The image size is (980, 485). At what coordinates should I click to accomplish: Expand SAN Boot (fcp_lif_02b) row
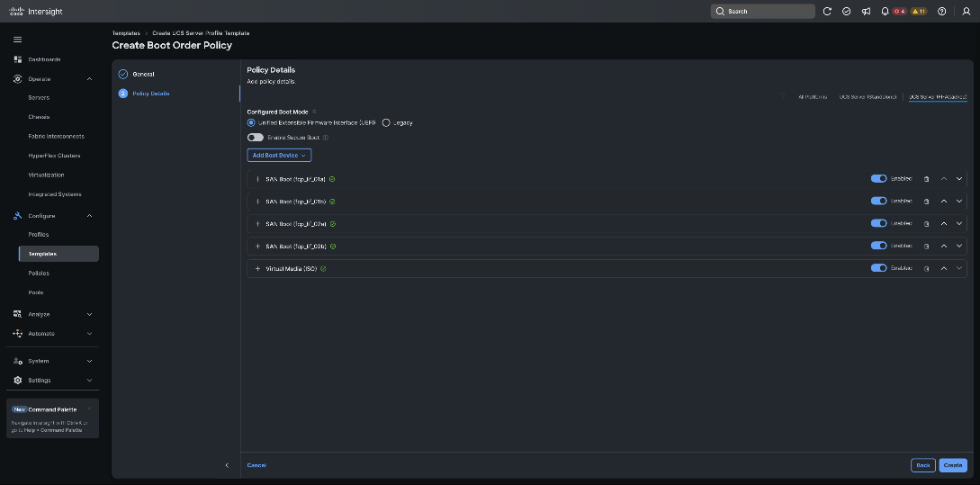point(257,247)
